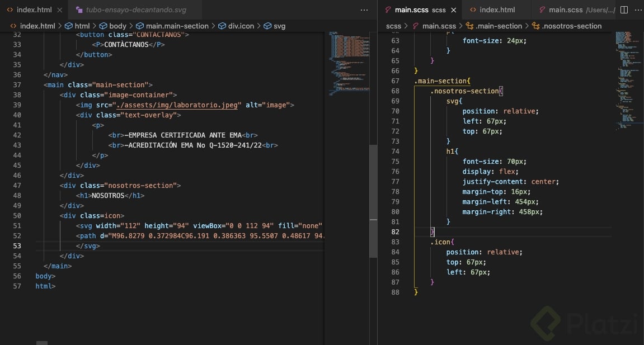Select main.main-section in the breadcrumb
644x345 pixels.
pos(177,26)
